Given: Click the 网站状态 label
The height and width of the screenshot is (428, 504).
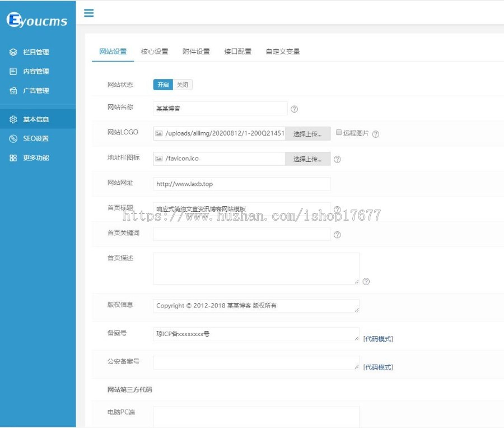Looking at the screenshot, I should 120,85.
